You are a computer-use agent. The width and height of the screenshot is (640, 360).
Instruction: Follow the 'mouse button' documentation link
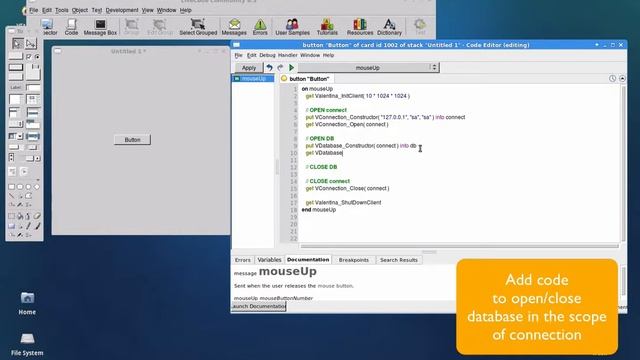(x=335, y=286)
